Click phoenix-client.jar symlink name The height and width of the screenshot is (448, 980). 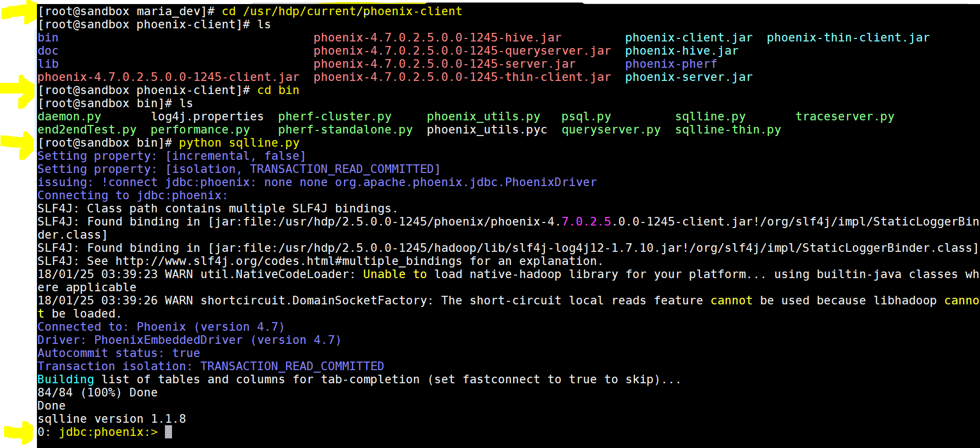(x=689, y=38)
